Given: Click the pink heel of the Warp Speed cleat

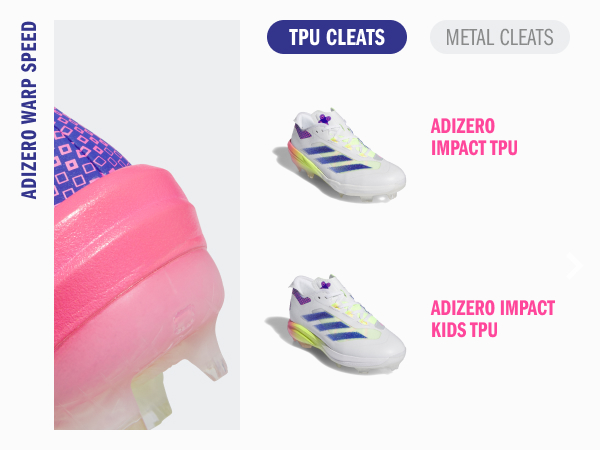Looking at the screenshot, I should [x=126, y=245].
